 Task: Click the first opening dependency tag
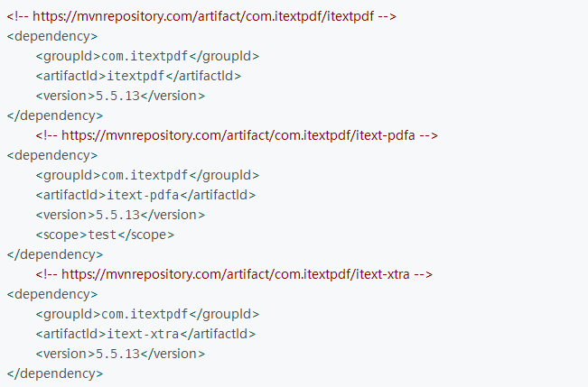click(51, 36)
